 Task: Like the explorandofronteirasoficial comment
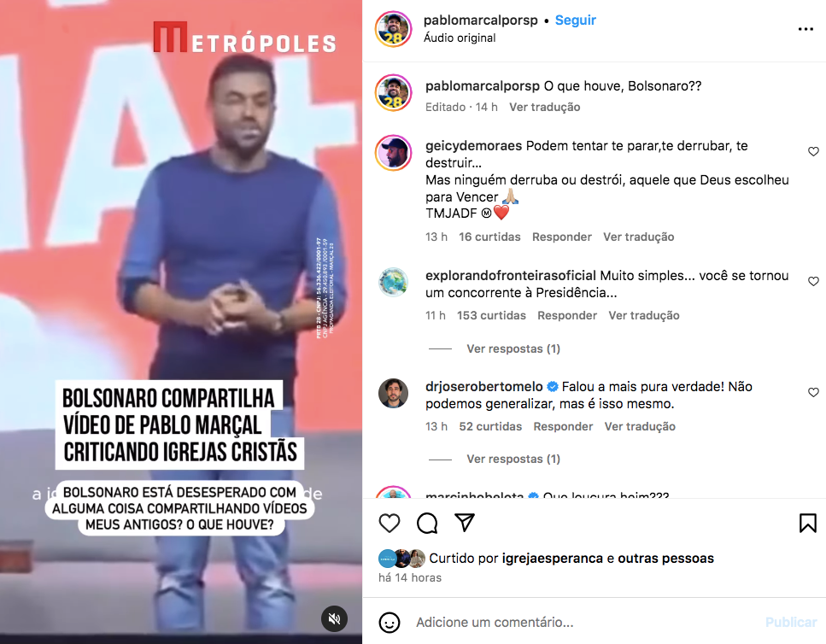[813, 281]
